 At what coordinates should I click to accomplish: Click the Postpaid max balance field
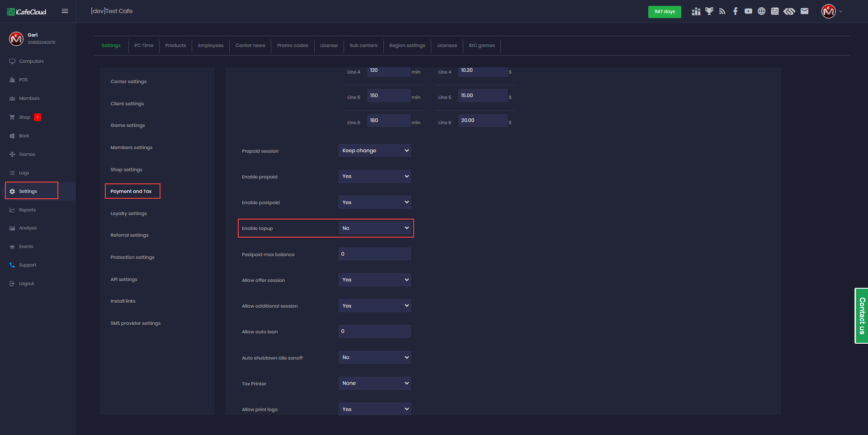(374, 254)
